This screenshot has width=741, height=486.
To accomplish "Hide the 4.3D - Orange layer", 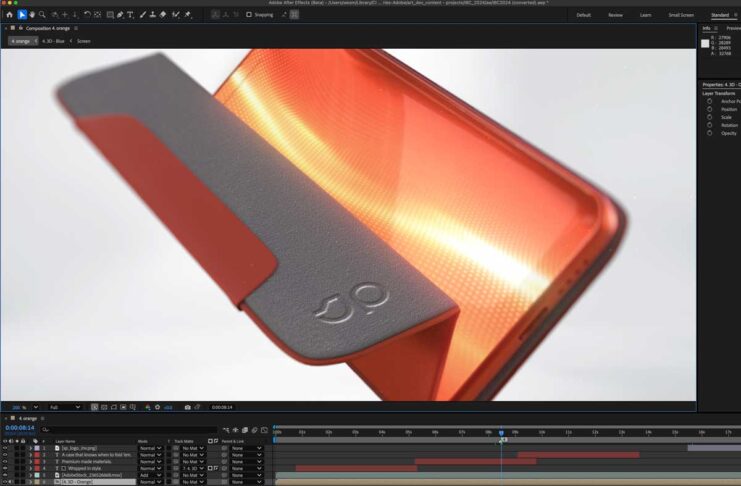I will 5,482.
